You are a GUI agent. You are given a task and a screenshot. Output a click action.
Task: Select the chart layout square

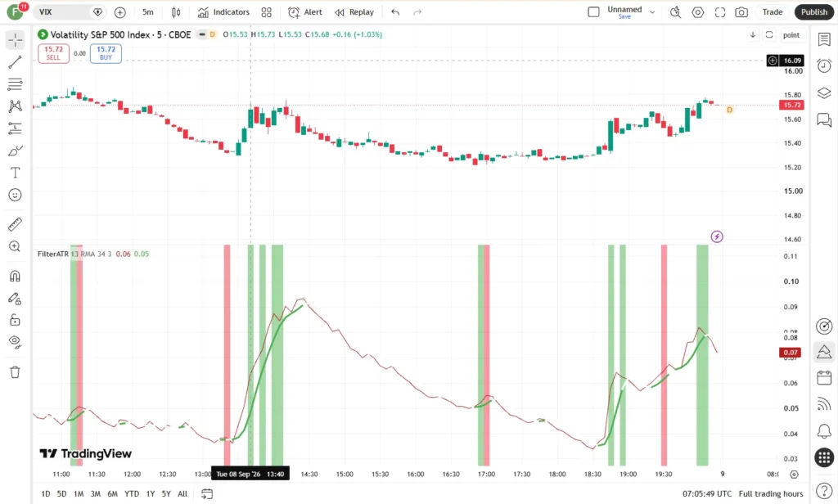tap(594, 11)
